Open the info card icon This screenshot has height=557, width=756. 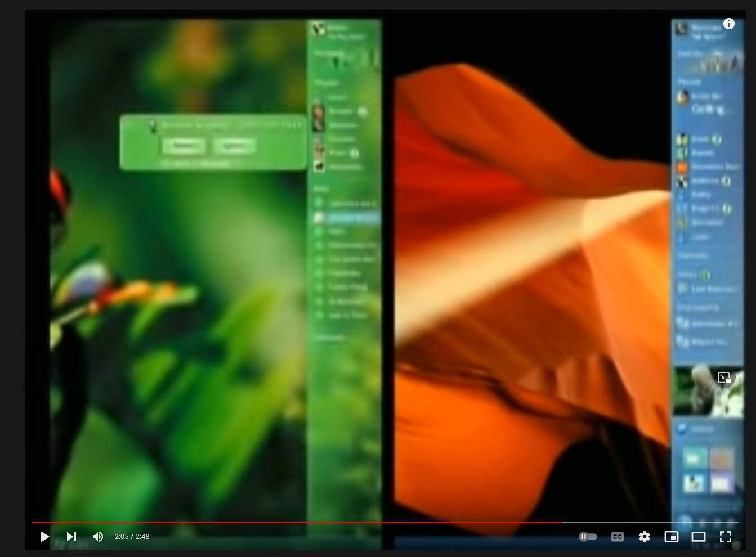point(729,24)
